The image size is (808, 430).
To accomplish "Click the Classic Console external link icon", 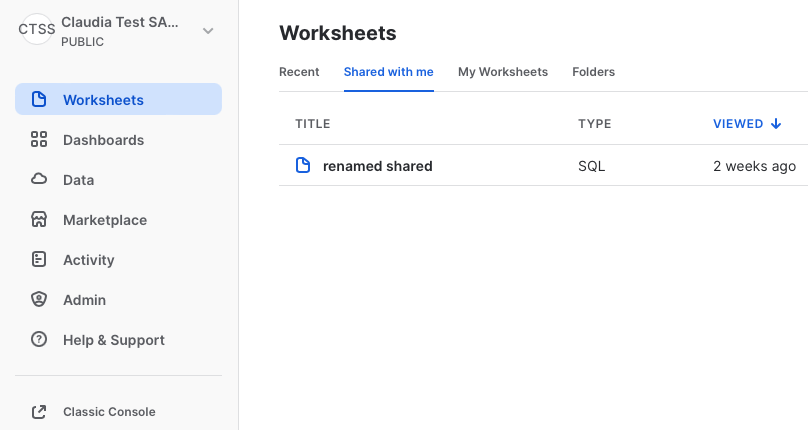I will (39, 412).
